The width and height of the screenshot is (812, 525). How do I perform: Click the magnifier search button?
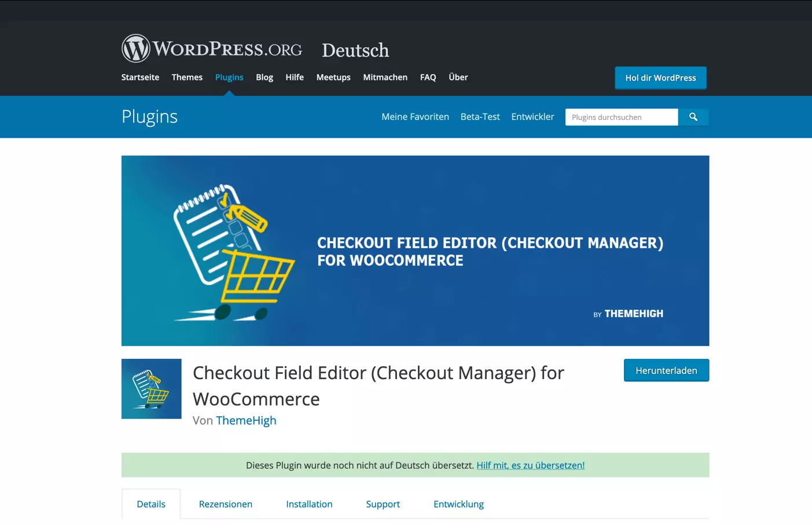click(693, 117)
